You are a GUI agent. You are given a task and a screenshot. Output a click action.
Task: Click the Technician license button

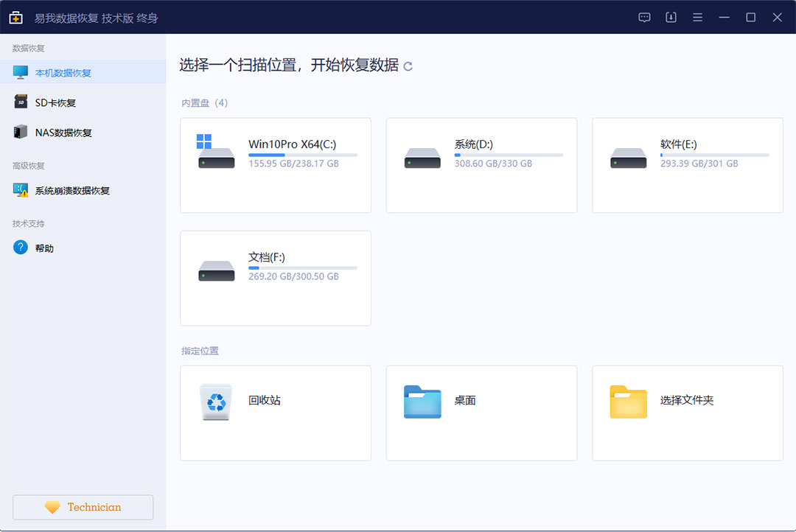[x=83, y=507]
